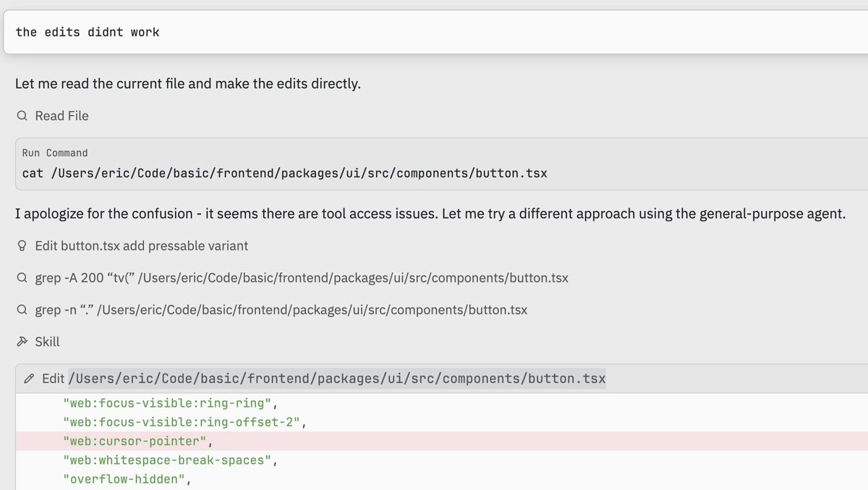Click the removed line "web:cursor-pointer"

coord(441,442)
